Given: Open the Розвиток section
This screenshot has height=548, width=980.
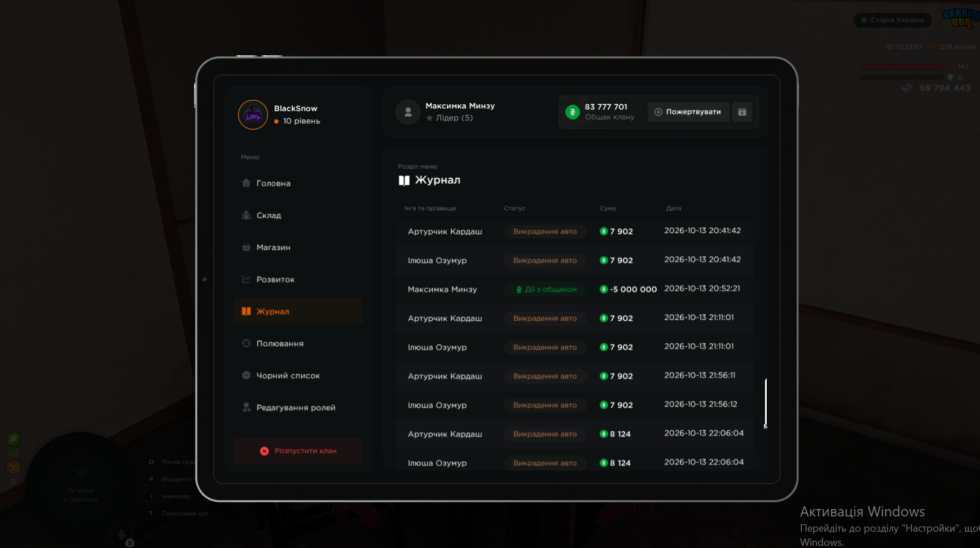Looking at the screenshot, I should [x=298, y=280].
